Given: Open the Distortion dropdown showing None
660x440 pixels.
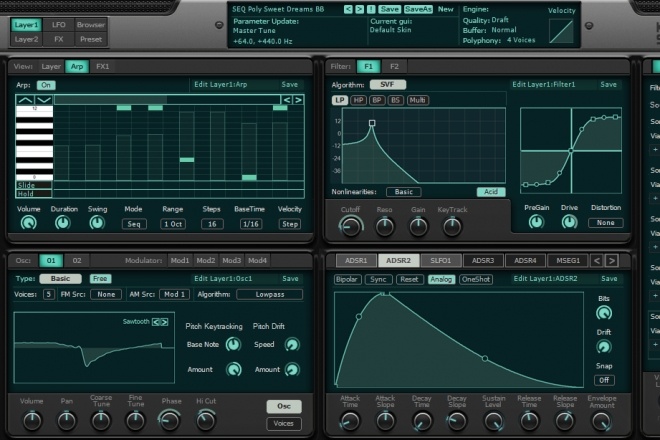Looking at the screenshot, I should click(x=605, y=223).
